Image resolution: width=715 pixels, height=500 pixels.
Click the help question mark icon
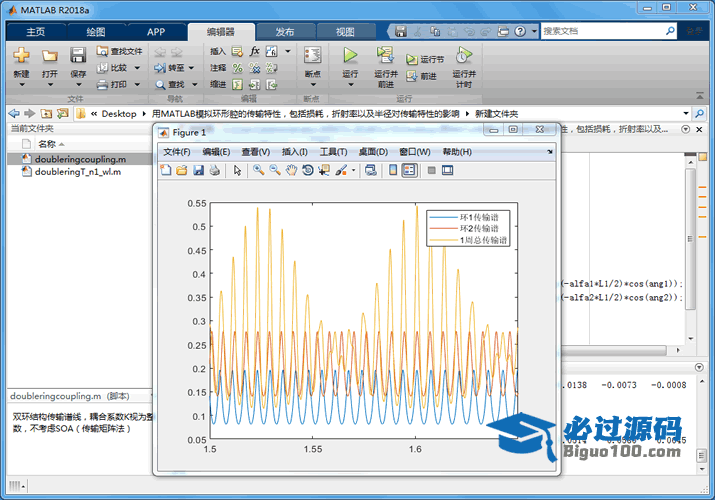point(520,31)
